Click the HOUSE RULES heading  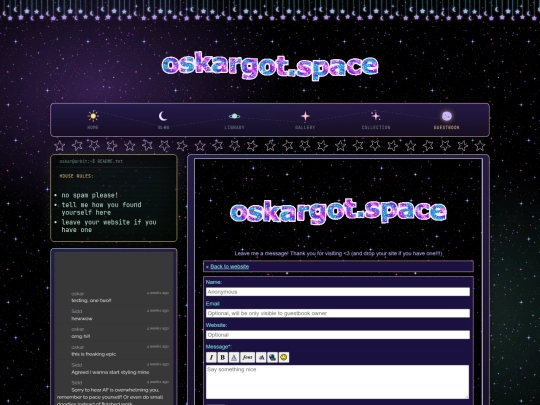coord(76,176)
